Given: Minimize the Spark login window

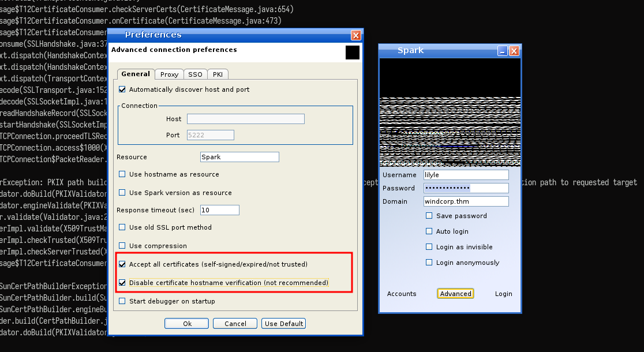Looking at the screenshot, I should (x=502, y=51).
